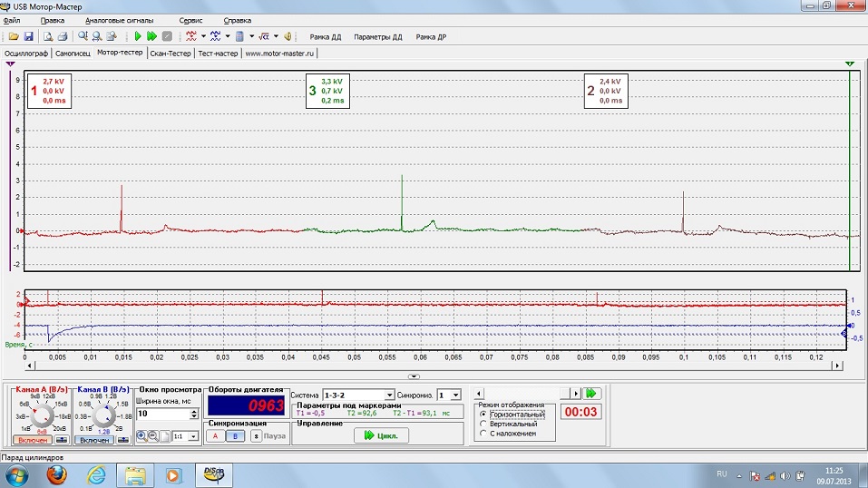Click the third zoom page toolbar icon
868x488 pixels.
tap(112, 36)
